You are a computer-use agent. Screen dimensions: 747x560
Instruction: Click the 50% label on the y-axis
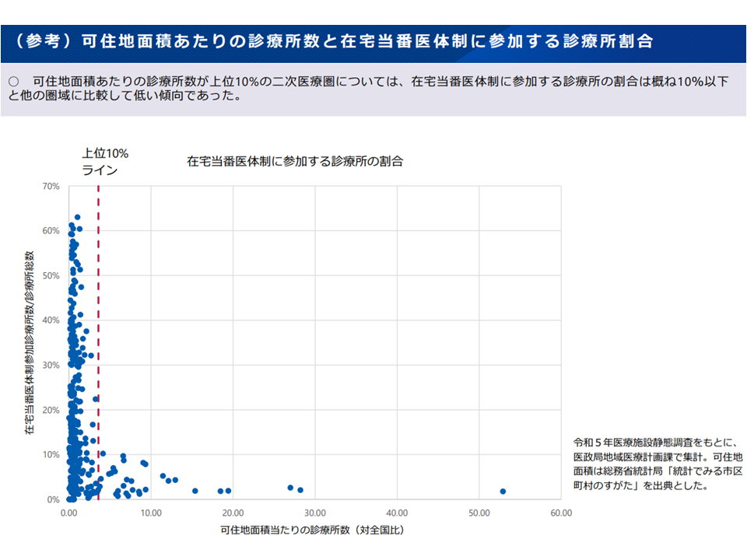(51, 275)
